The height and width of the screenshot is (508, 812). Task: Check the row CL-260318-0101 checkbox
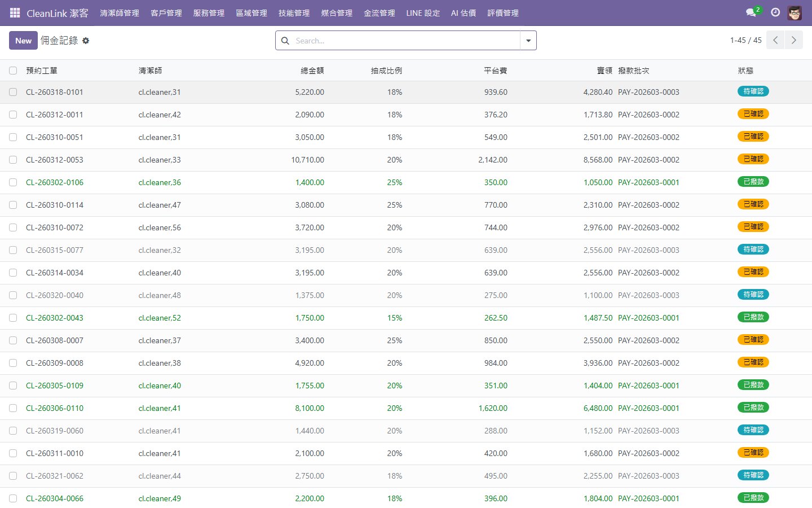coord(13,92)
